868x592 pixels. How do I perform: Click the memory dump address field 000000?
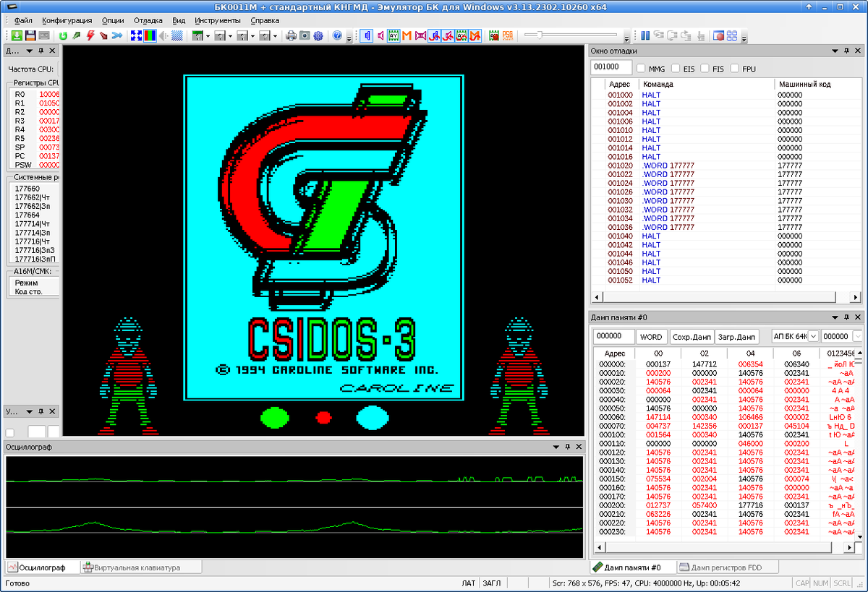[x=613, y=337]
